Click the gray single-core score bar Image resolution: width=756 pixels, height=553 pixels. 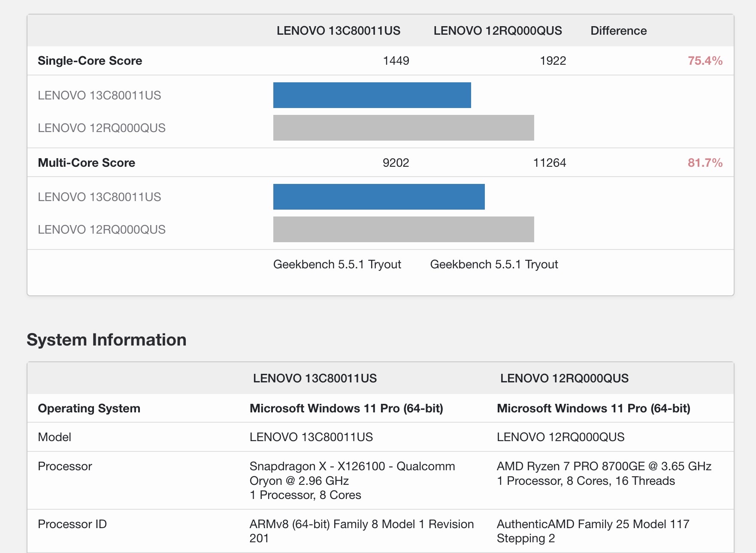(x=403, y=128)
